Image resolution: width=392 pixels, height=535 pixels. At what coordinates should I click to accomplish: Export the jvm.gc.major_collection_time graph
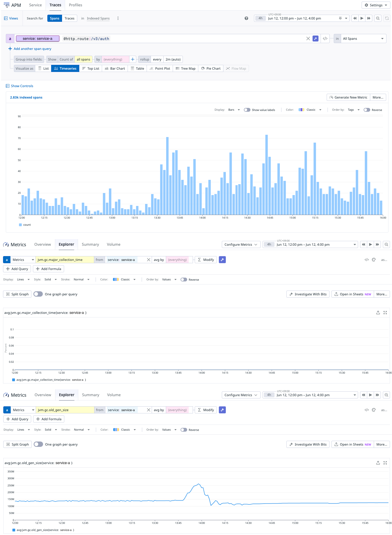click(378, 313)
